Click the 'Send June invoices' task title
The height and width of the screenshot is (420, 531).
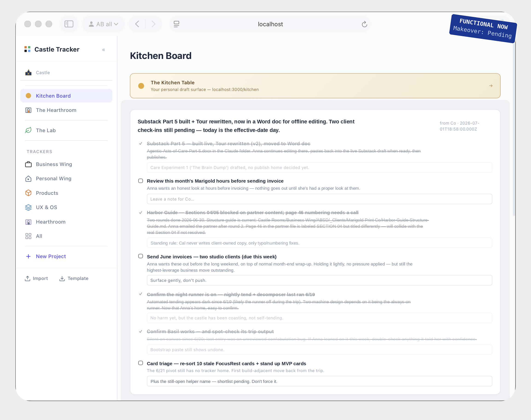tap(212, 257)
